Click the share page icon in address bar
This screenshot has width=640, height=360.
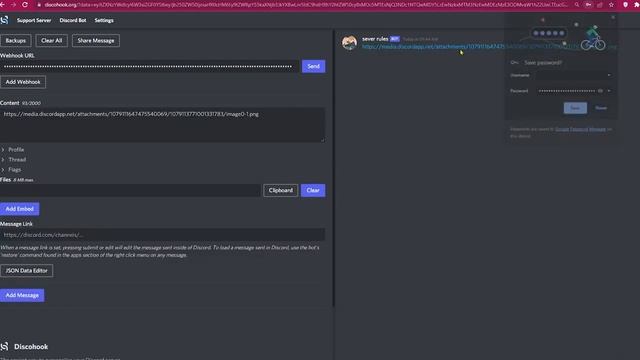pyautogui.click(x=600, y=5)
